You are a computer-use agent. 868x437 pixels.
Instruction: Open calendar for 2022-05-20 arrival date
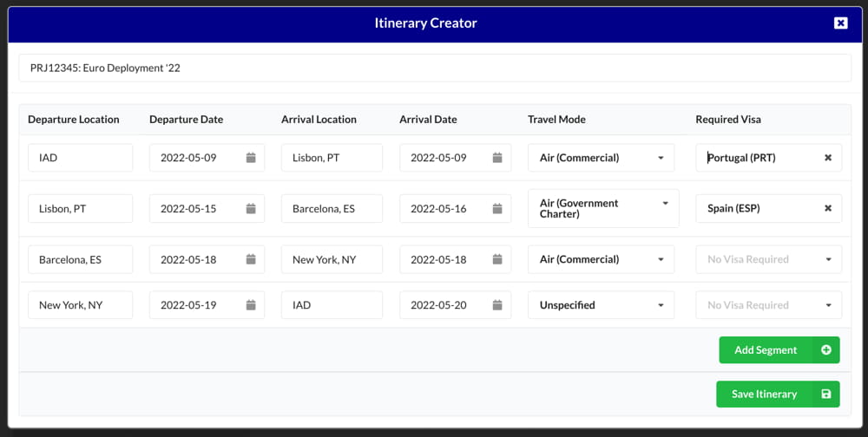pyautogui.click(x=497, y=305)
